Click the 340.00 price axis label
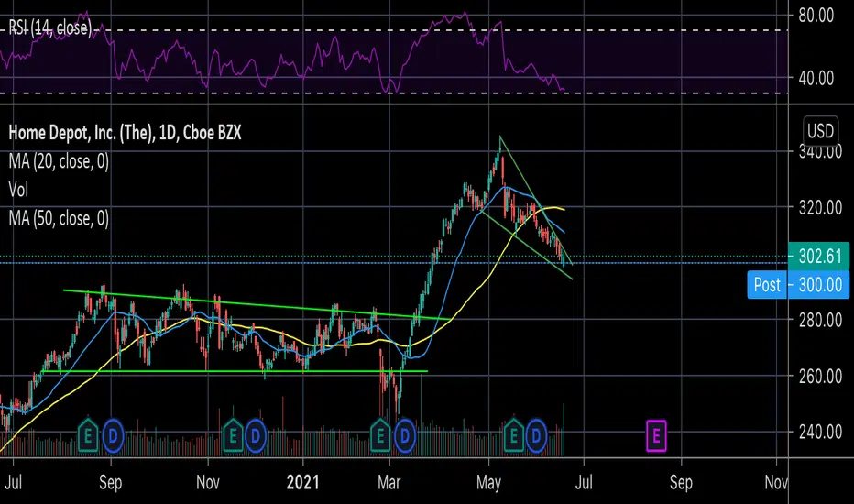The width and height of the screenshot is (854, 504). point(820,151)
